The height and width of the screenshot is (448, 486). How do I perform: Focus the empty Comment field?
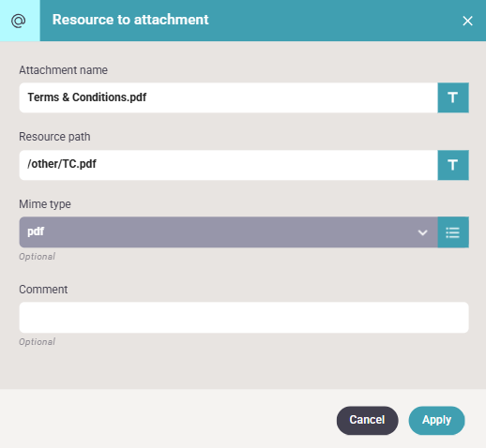[244, 317]
